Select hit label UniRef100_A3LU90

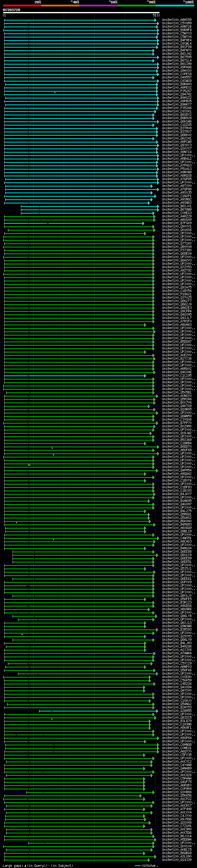(177, 856)
